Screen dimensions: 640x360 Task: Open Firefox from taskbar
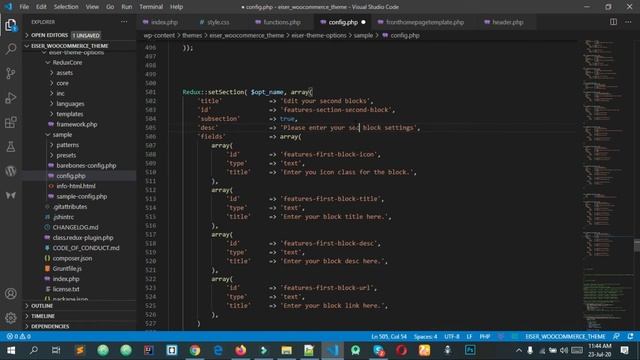click(241, 350)
